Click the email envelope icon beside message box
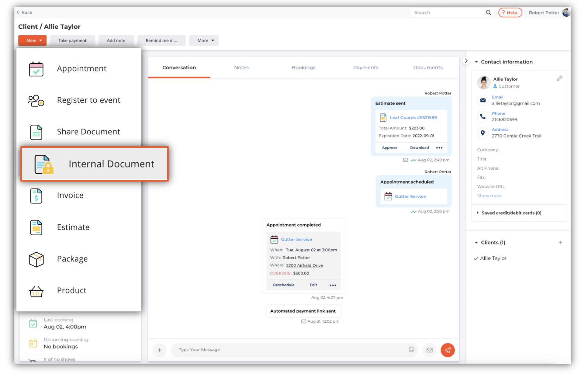Image resolution: width=588 pixels, height=374 pixels. (429, 350)
